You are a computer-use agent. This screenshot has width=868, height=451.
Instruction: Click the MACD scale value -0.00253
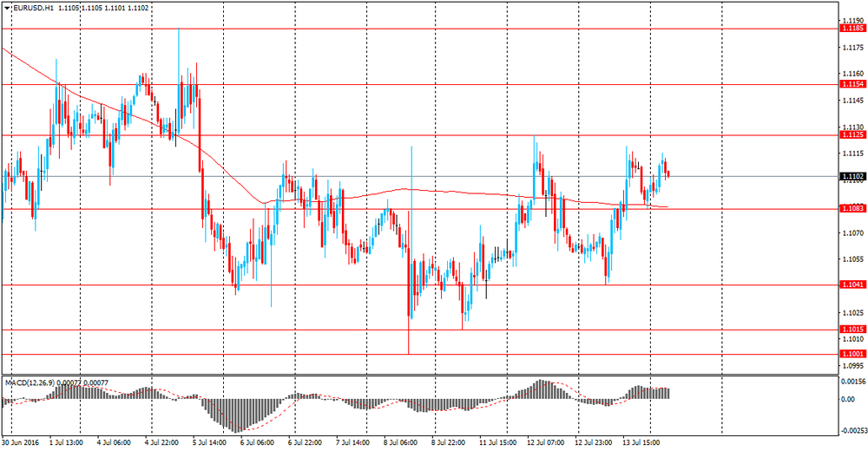click(x=853, y=430)
